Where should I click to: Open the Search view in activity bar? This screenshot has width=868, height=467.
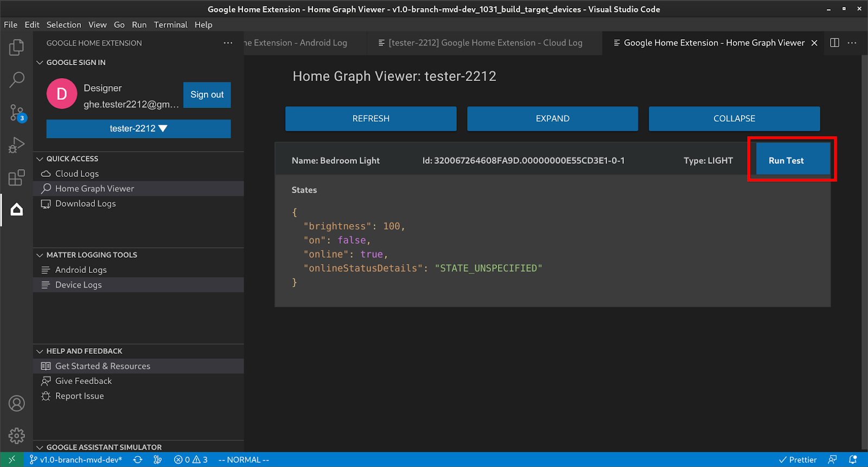coord(16,80)
